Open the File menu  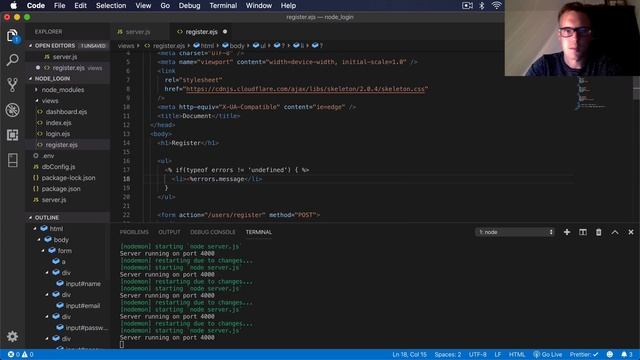click(60, 5)
